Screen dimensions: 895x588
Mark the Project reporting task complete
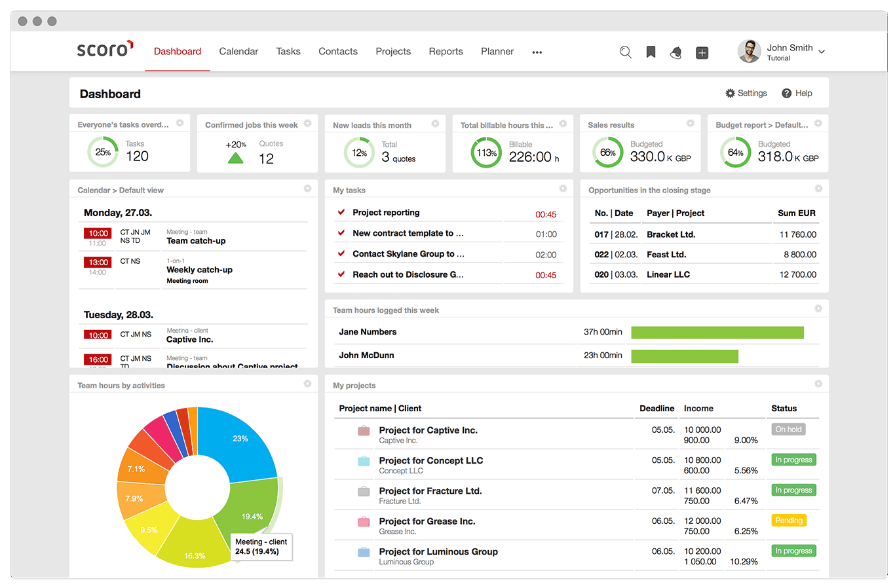(x=341, y=212)
